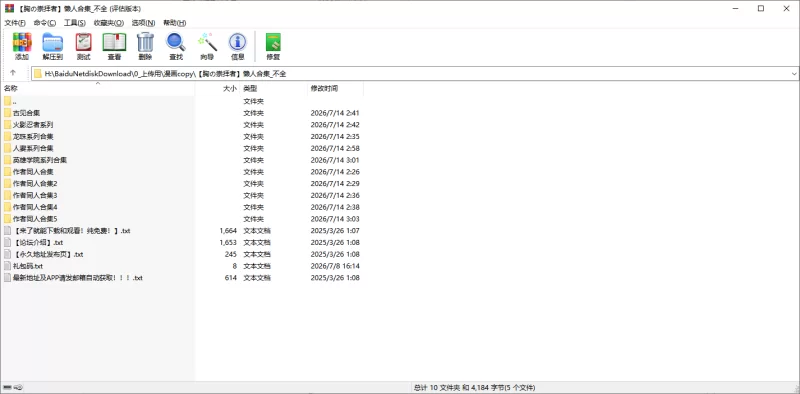Click the 修复 (Repair) toolbar icon
800x394 pixels.
273,42
